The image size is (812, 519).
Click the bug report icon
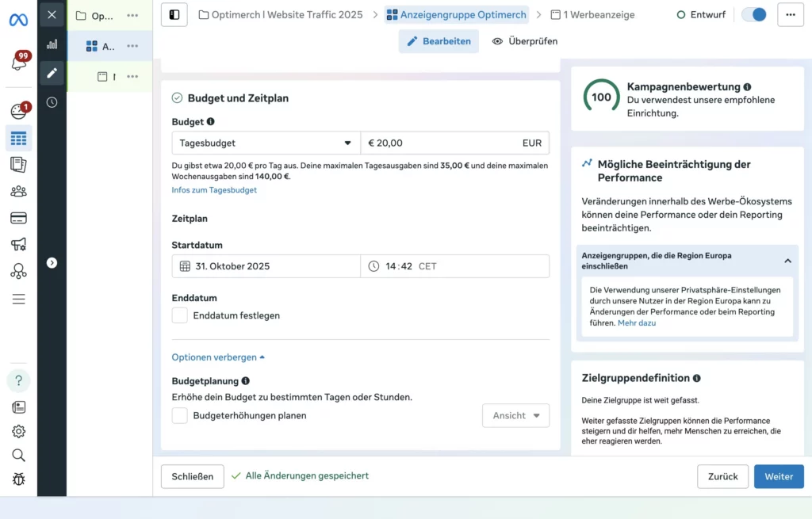coord(18,479)
